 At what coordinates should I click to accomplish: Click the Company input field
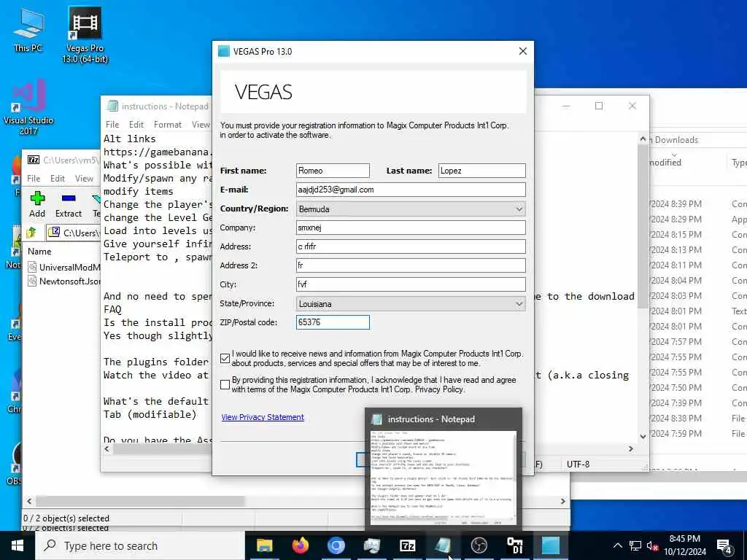click(x=411, y=227)
